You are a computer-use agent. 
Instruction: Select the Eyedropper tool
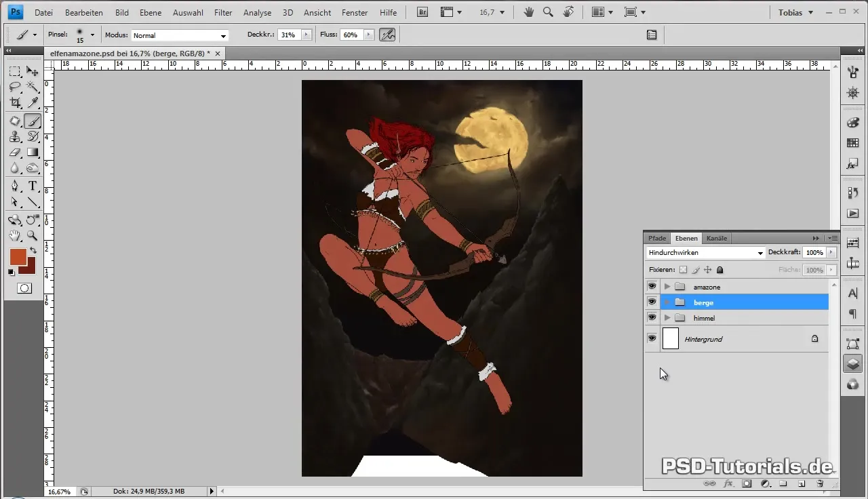(x=32, y=102)
